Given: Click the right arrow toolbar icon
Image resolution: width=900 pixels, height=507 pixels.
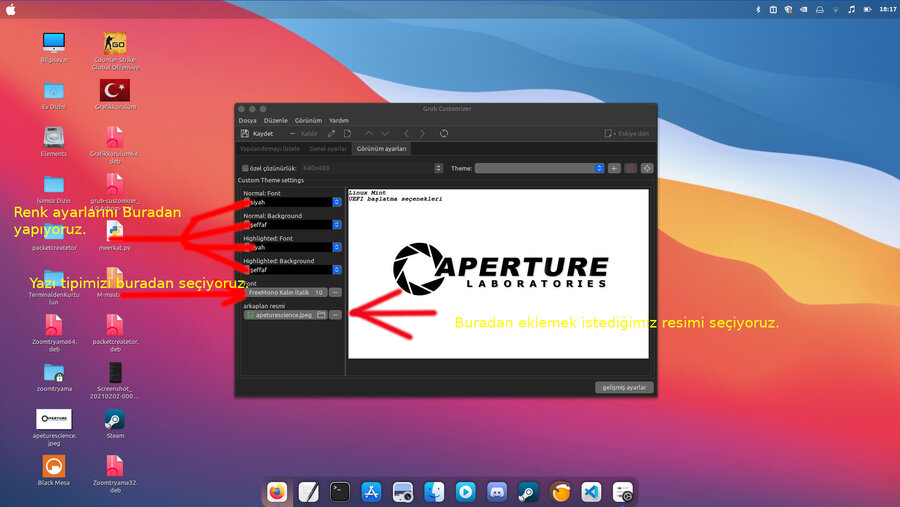Looking at the screenshot, I should (422, 134).
